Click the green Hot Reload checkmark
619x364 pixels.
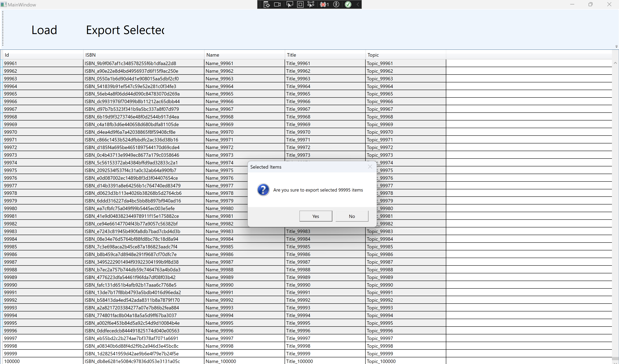(x=348, y=4)
